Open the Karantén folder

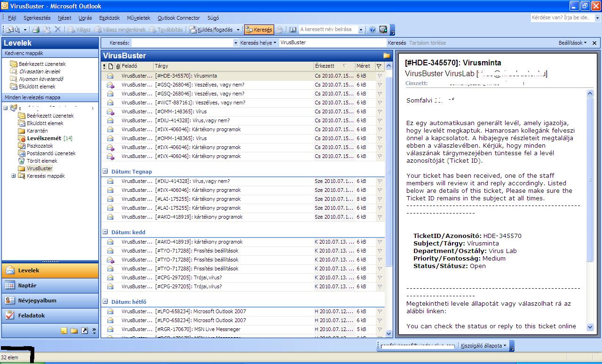pyautogui.click(x=33, y=131)
